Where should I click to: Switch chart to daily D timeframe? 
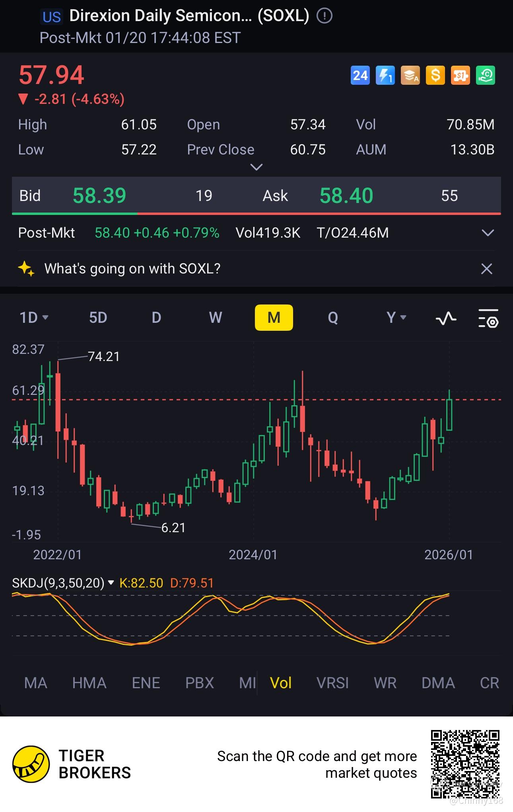(x=156, y=318)
